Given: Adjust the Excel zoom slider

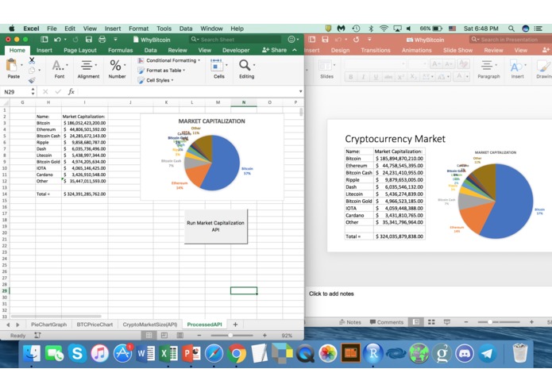Looking at the screenshot, I should [230, 336].
